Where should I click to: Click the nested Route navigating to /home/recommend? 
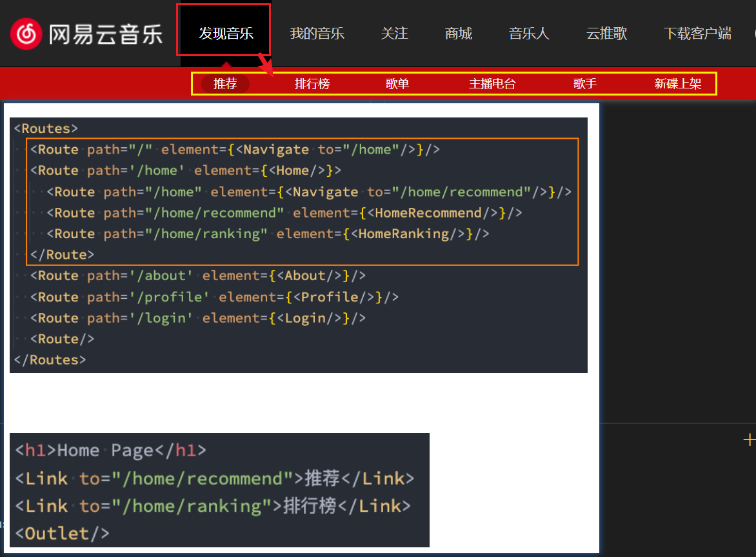point(309,192)
